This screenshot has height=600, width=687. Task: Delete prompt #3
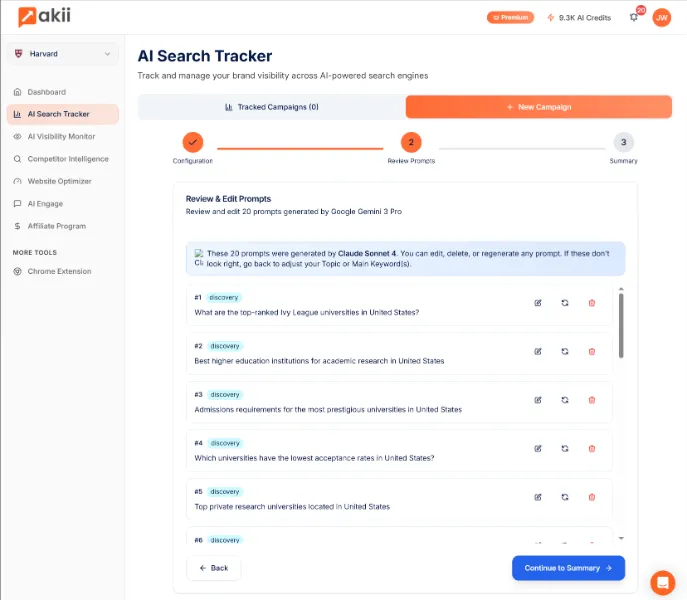[x=591, y=400]
